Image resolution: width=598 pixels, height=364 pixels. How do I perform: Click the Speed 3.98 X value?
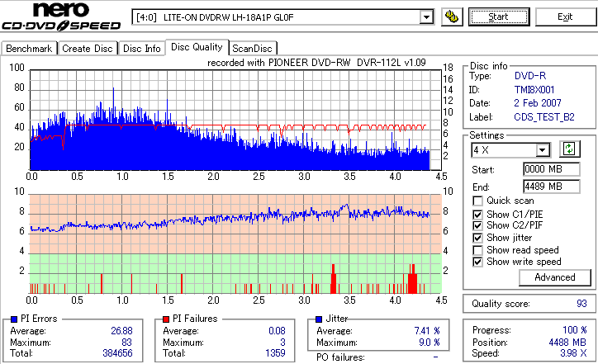tap(573, 353)
